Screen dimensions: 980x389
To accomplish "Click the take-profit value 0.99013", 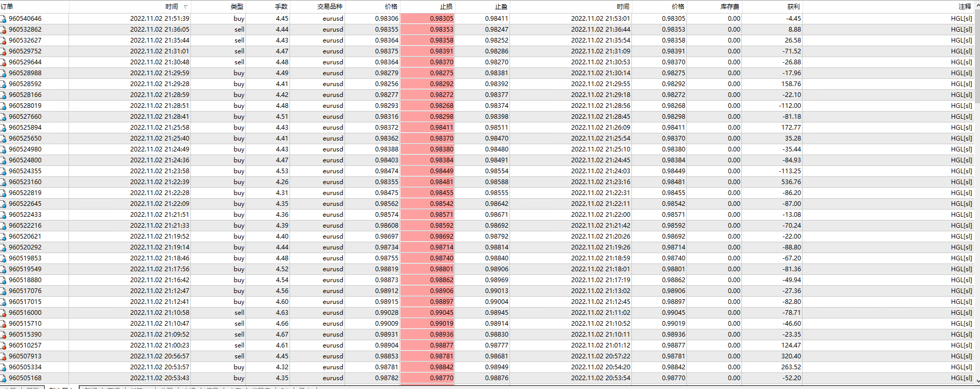I will (497, 291).
